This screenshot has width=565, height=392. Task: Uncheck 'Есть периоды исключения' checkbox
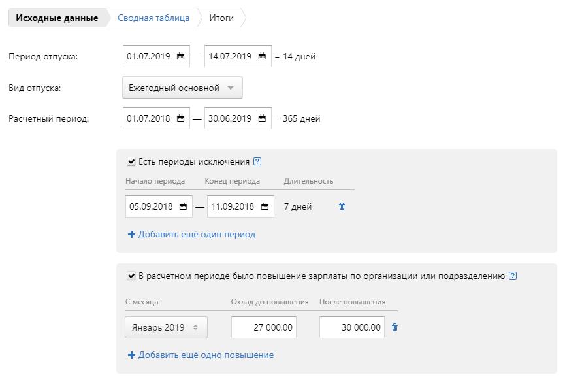point(131,162)
